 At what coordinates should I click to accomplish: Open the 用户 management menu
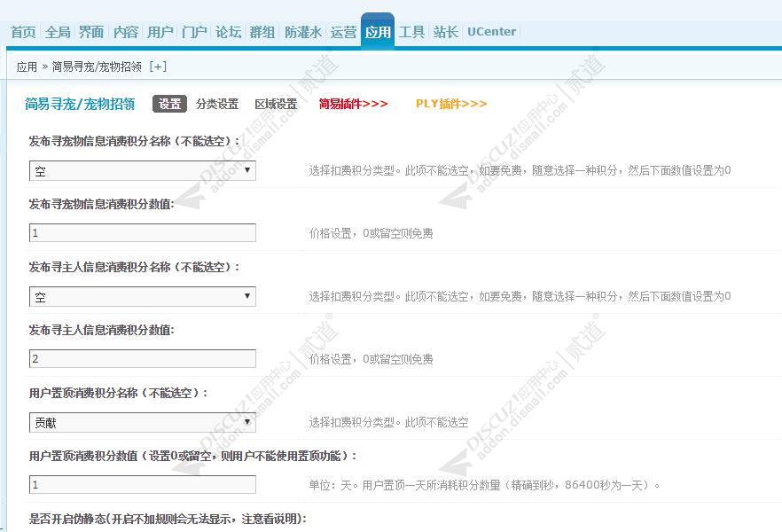(x=160, y=32)
